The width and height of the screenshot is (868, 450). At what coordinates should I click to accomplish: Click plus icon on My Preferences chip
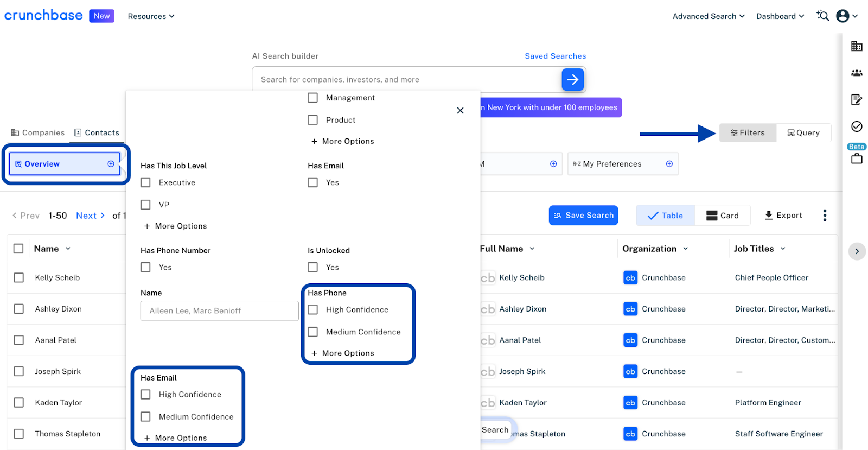[x=669, y=164]
